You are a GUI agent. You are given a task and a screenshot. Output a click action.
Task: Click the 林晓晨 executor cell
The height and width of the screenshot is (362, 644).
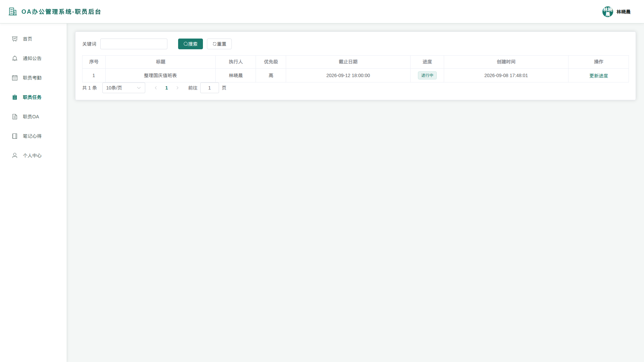(235, 75)
